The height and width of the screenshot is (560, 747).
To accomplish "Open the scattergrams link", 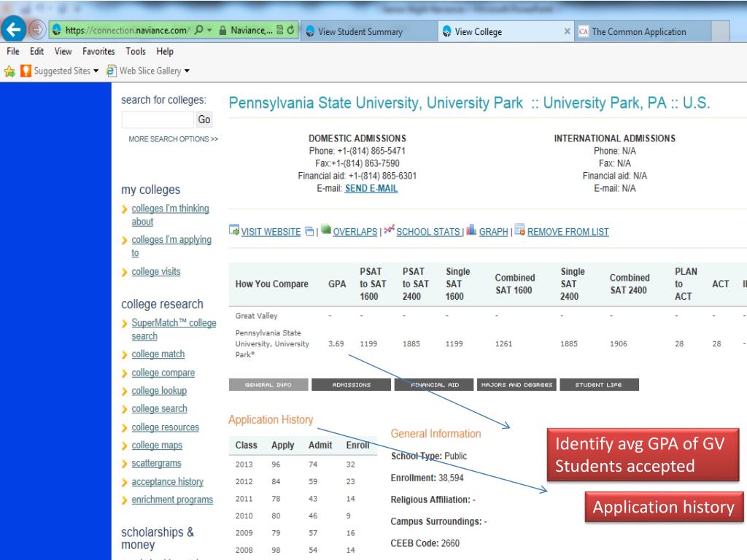I will point(156,463).
